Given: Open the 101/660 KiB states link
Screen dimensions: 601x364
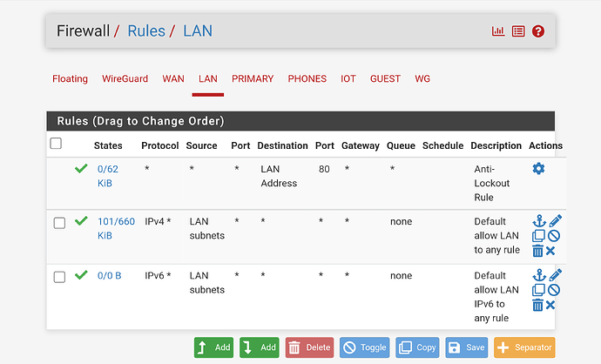Looking at the screenshot, I should pos(116,228).
